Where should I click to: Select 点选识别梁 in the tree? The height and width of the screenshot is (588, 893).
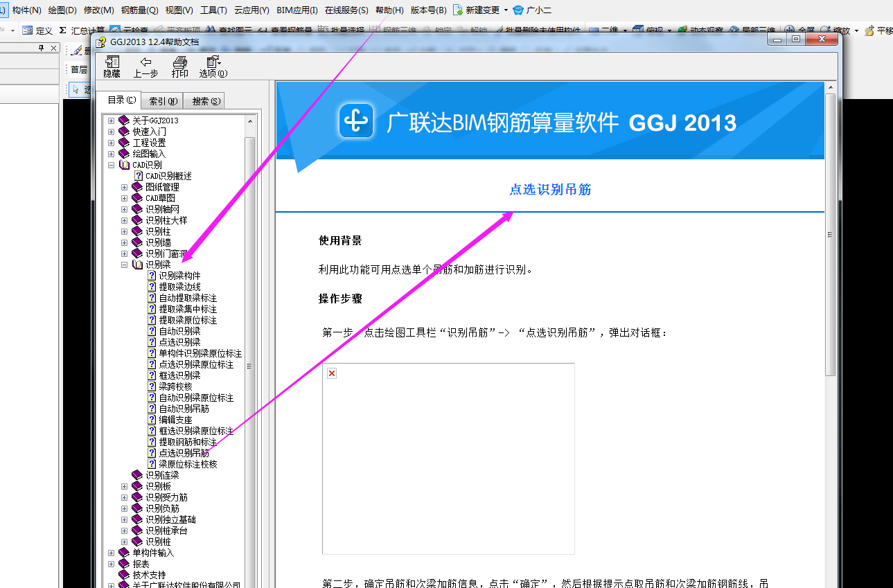[179, 342]
